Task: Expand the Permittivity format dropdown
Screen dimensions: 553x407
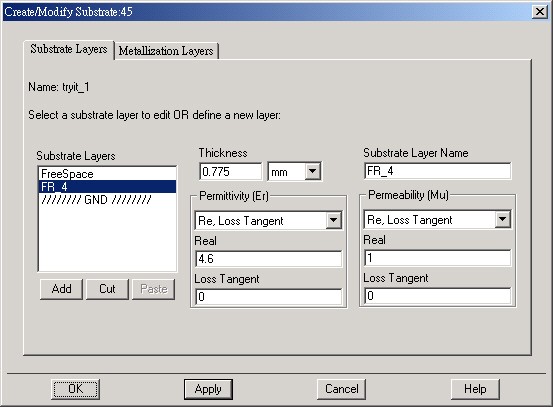Action: [333, 220]
